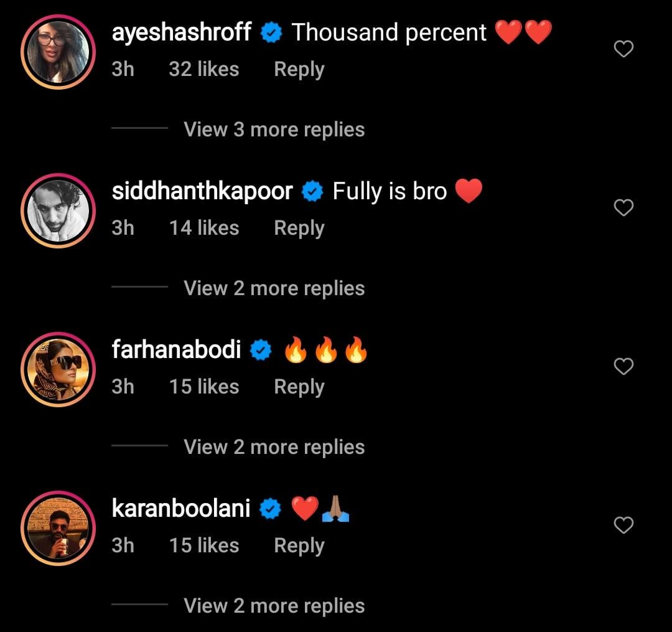Expand 3 more replies under ayeshashroff's comment
The image size is (672, 632).
point(273,129)
